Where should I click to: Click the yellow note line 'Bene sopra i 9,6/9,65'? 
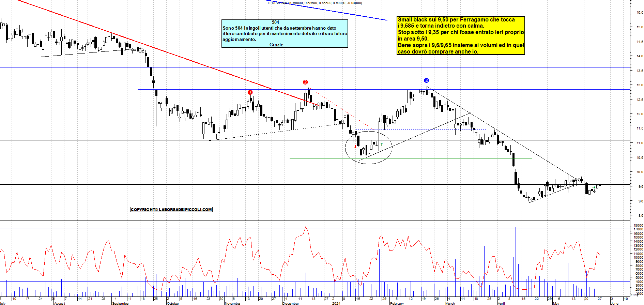coord(461,45)
